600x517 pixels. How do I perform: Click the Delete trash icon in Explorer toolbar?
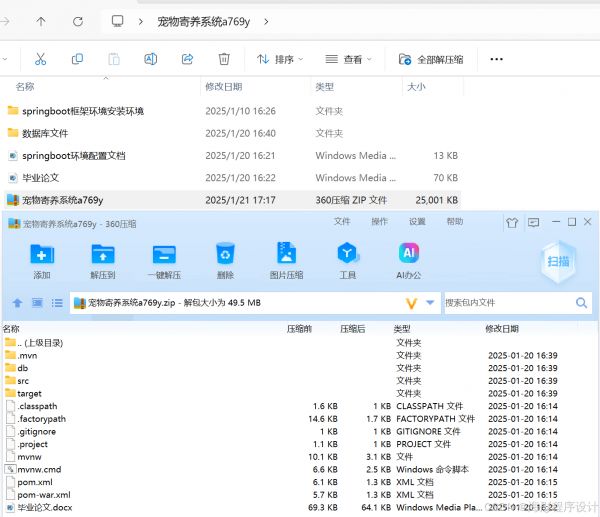[x=224, y=59]
